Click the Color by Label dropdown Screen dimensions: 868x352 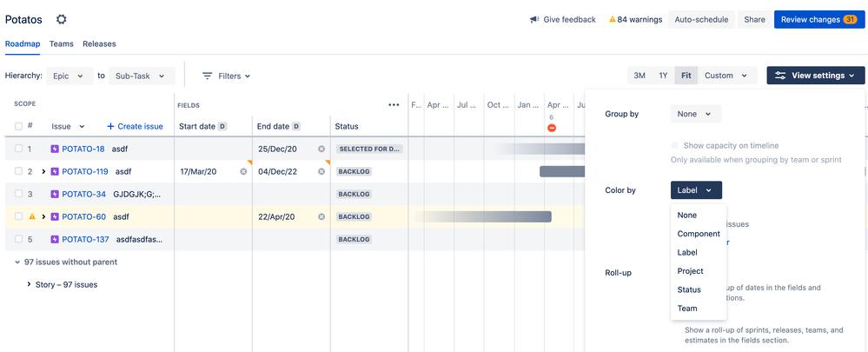[696, 190]
